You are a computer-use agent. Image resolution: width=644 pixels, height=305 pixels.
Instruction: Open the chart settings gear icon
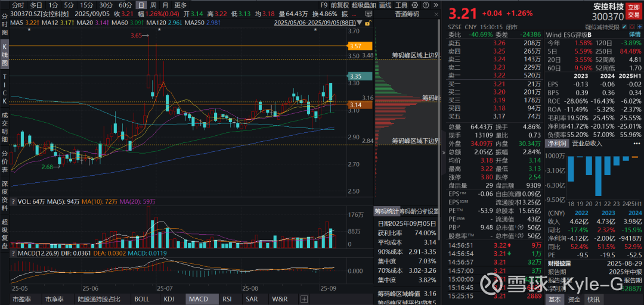pos(415,5)
